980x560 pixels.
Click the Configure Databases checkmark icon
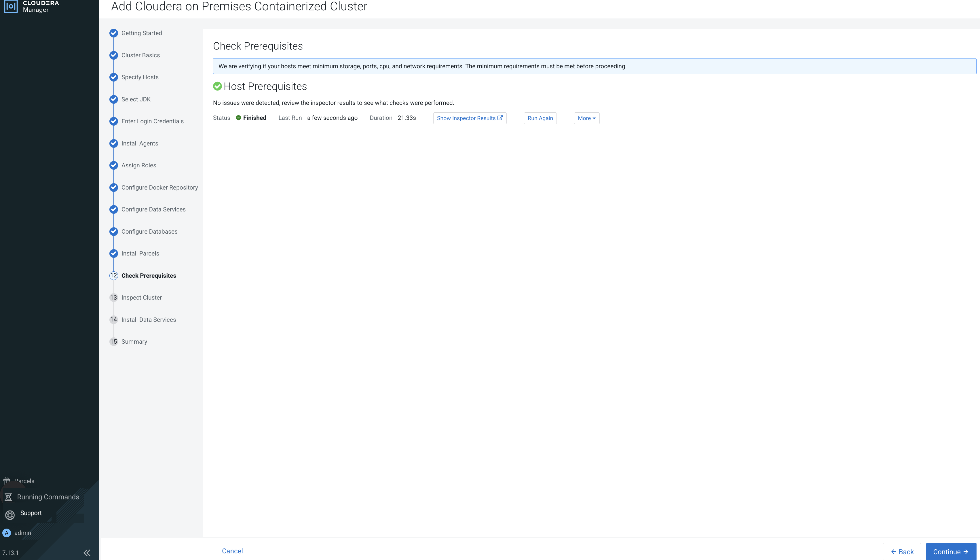coord(113,232)
